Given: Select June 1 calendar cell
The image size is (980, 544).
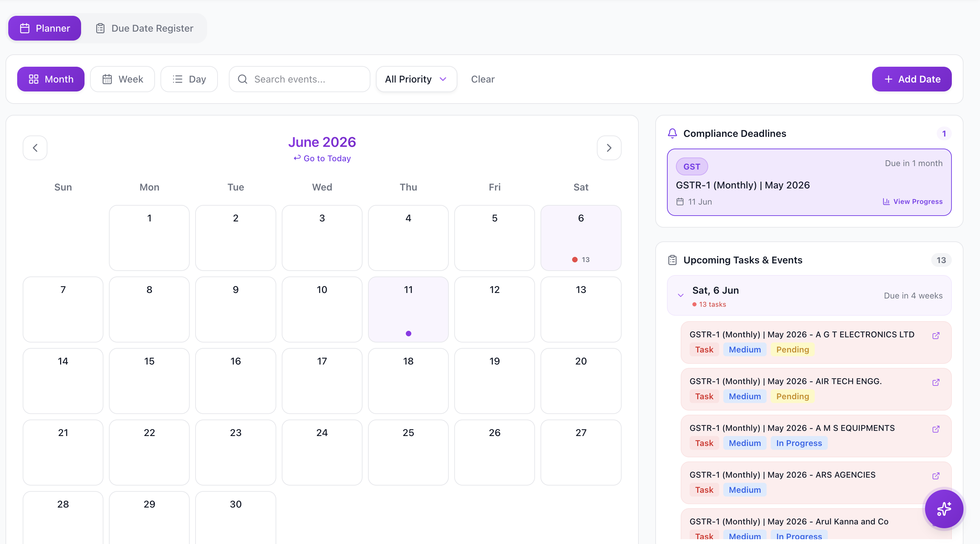Looking at the screenshot, I should pyautogui.click(x=149, y=238).
